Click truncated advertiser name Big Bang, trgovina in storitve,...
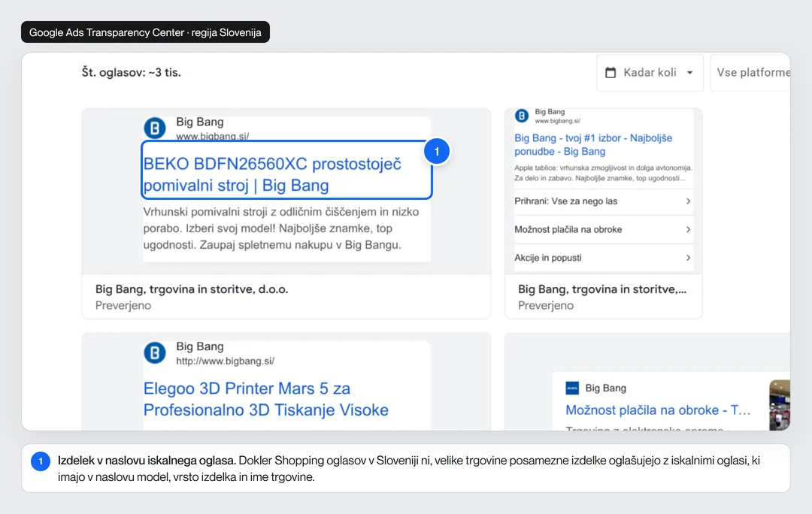 pyautogui.click(x=602, y=289)
